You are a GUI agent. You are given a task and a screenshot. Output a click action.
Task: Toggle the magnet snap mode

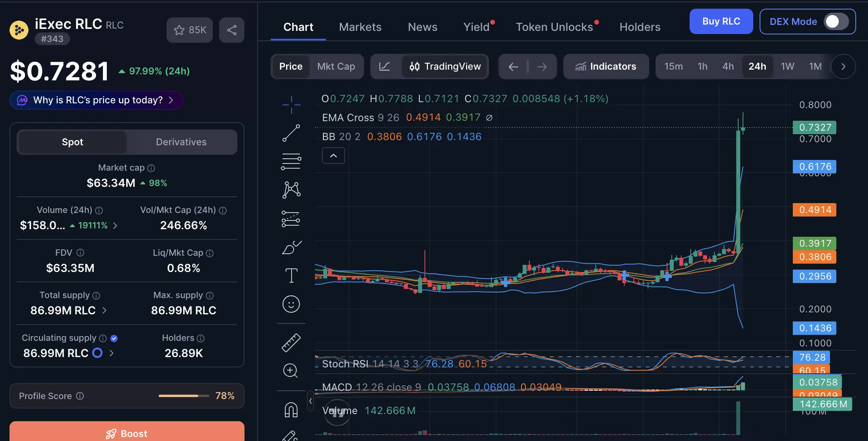[291, 410]
